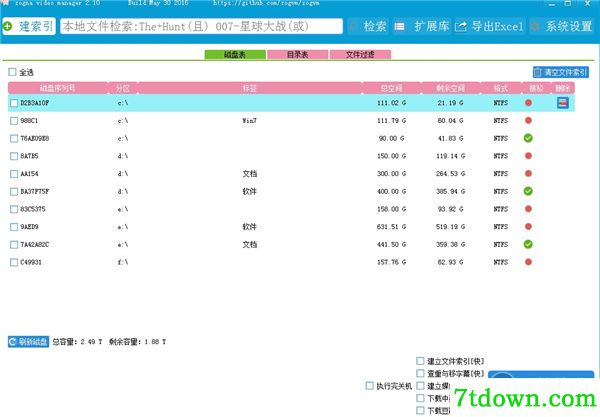Click the f:\ partition cell

click(122, 262)
